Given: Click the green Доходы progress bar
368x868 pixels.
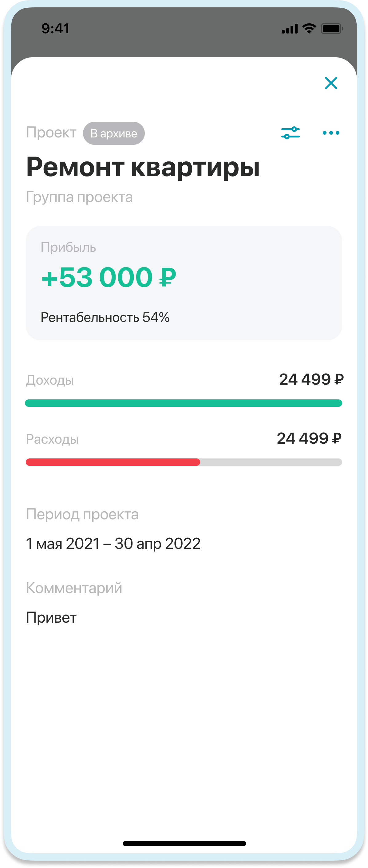Looking at the screenshot, I should [x=184, y=403].
